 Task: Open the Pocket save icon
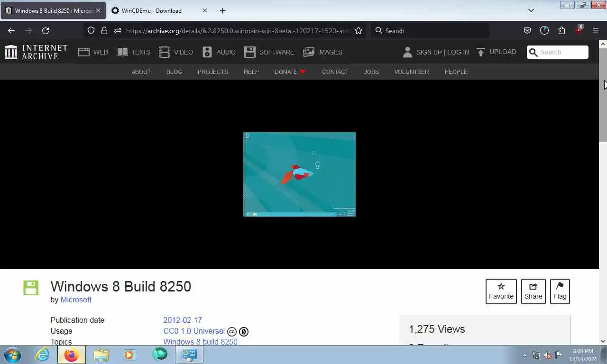[527, 30]
